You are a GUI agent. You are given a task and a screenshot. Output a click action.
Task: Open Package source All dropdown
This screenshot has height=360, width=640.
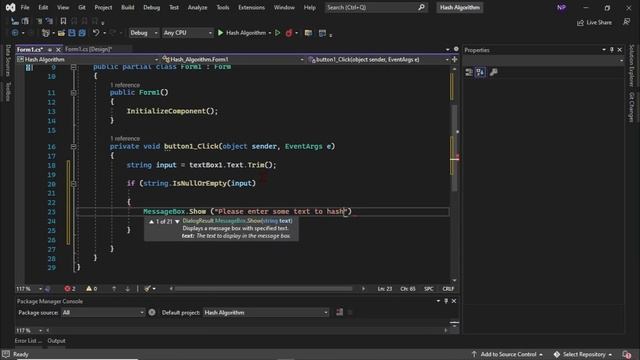(x=103, y=312)
